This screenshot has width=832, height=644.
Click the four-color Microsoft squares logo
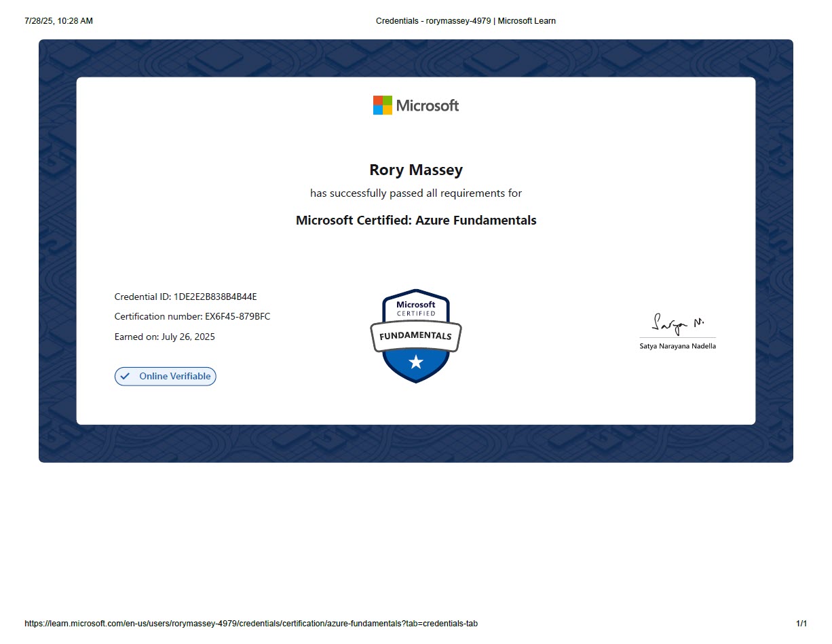[382, 105]
